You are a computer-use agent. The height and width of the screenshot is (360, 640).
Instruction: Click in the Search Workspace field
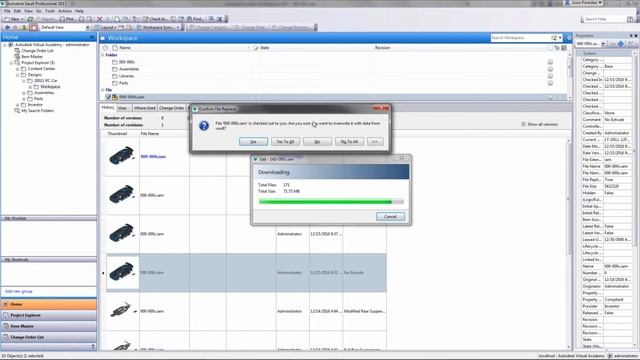pyautogui.click(x=520, y=38)
